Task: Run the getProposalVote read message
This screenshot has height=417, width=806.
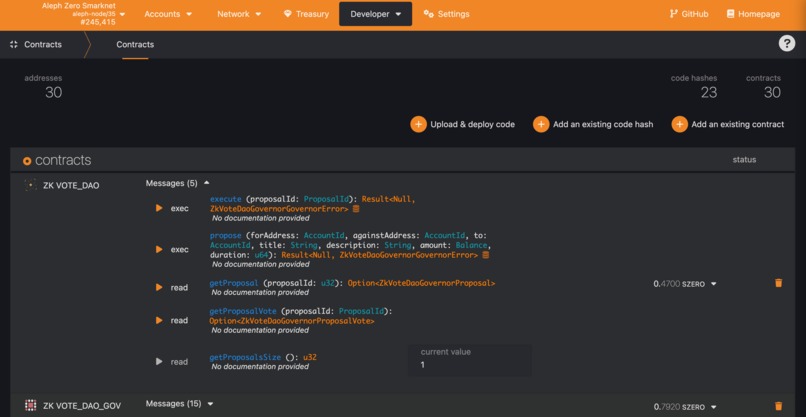Action: click(x=159, y=320)
